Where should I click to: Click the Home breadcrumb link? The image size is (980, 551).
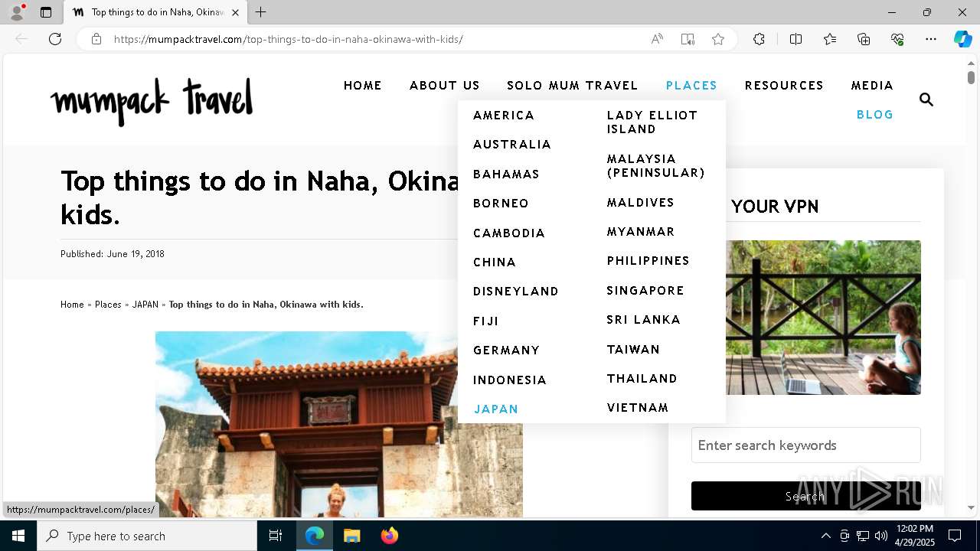72,305
